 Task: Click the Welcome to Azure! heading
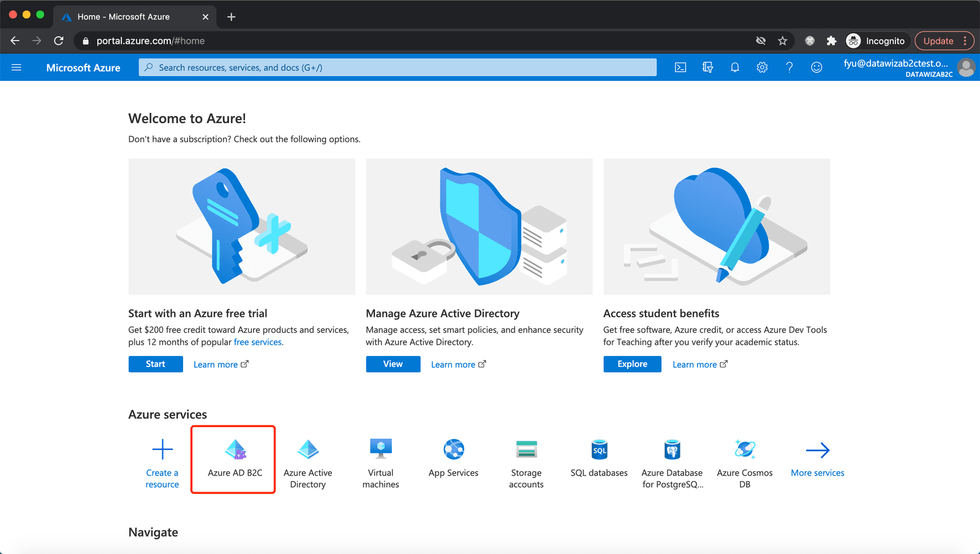pos(187,118)
